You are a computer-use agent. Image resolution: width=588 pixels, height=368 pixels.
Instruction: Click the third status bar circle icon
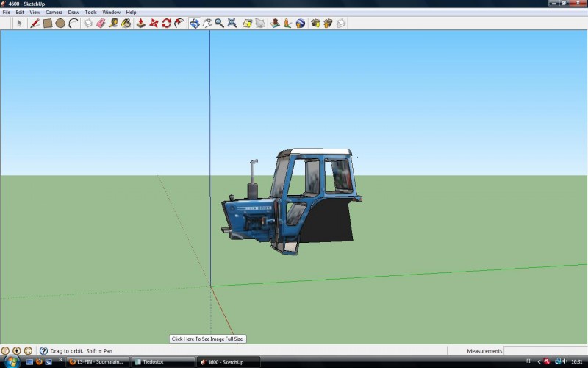28,351
